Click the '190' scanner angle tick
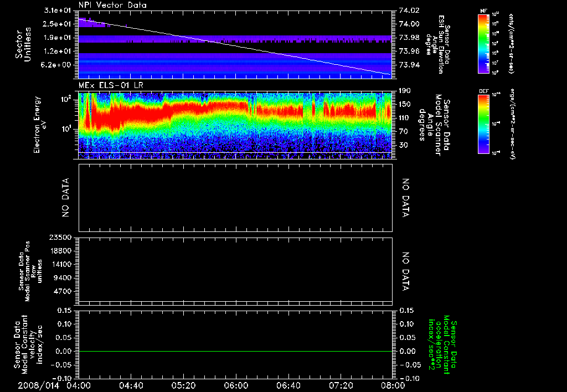The width and height of the screenshot is (567, 392). coord(405,91)
